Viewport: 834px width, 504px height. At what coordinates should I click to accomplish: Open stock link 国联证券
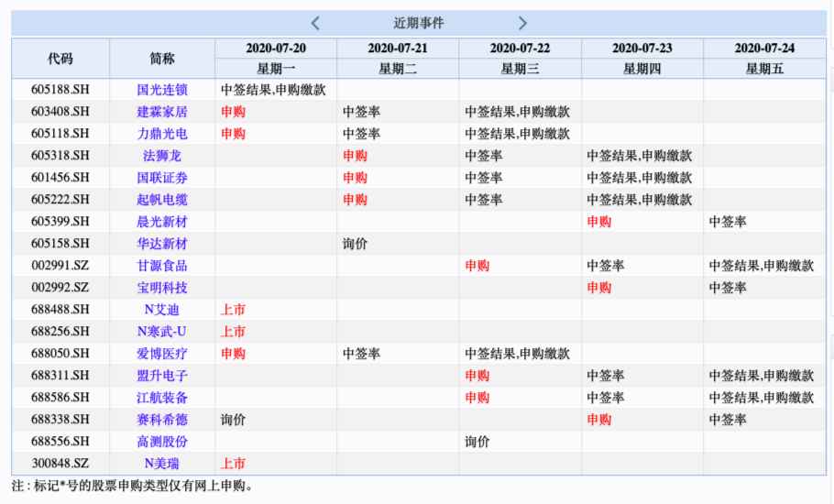click(x=162, y=178)
